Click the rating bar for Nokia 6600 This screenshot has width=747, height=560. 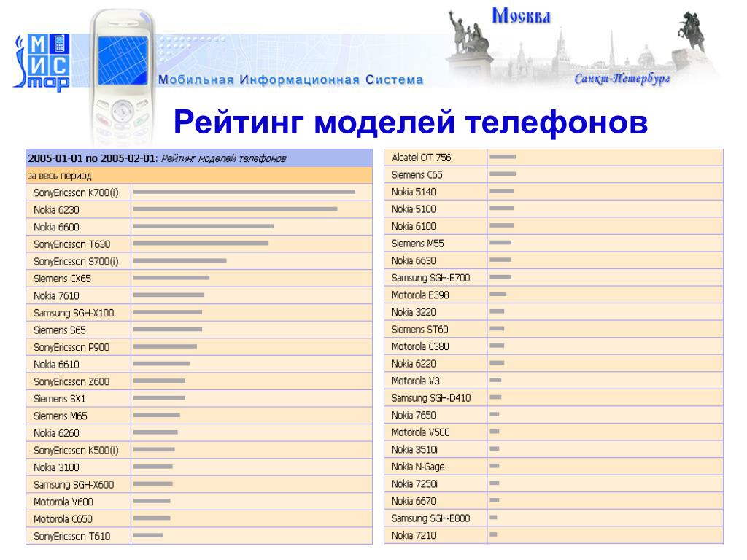[204, 226]
